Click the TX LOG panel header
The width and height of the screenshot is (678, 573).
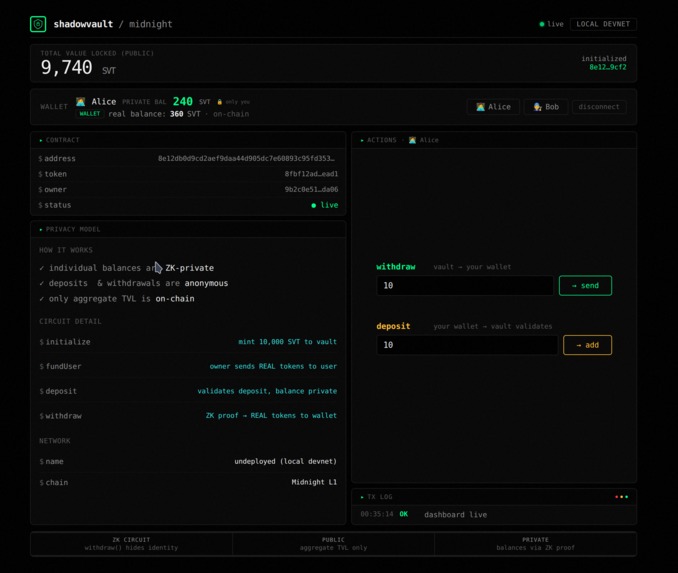coord(494,497)
